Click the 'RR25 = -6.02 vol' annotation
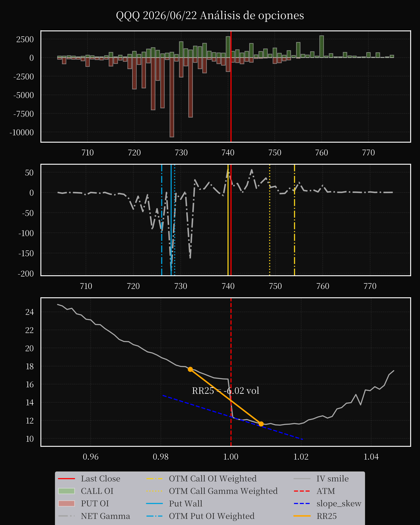Image resolution: width=420 pixels, height=525 pixels. tap(225, 391)
